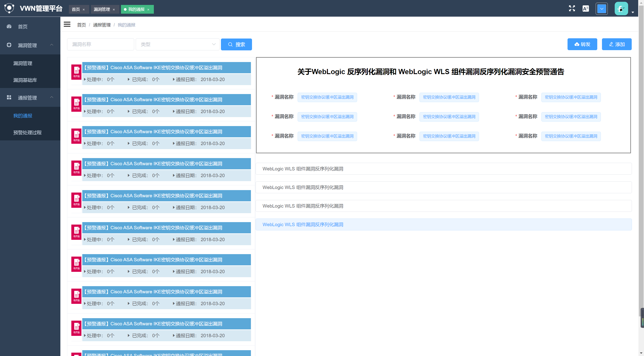644x356 pixels.
Task: Close the 首页 tab
Action: click(84, 9)
